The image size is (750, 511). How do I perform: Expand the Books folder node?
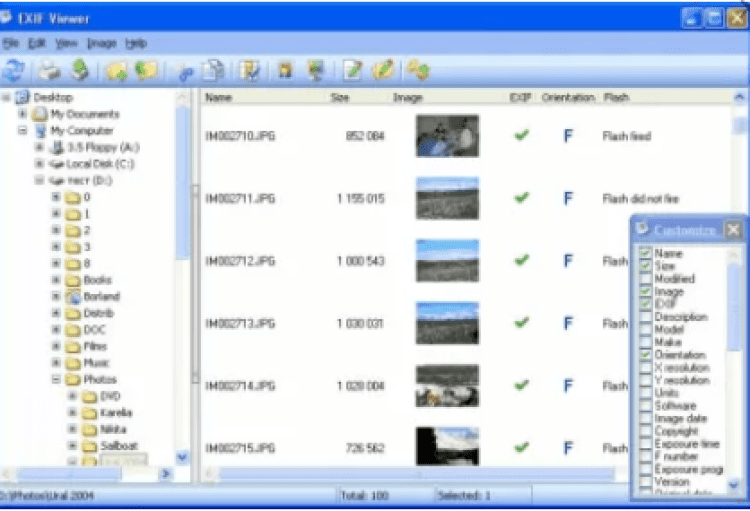pyautogui.click(x=56, y=280)
